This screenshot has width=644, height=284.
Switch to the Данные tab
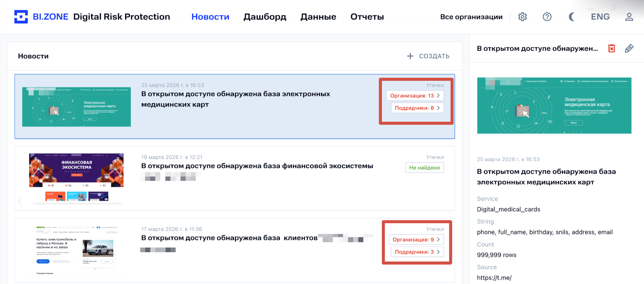318,17
